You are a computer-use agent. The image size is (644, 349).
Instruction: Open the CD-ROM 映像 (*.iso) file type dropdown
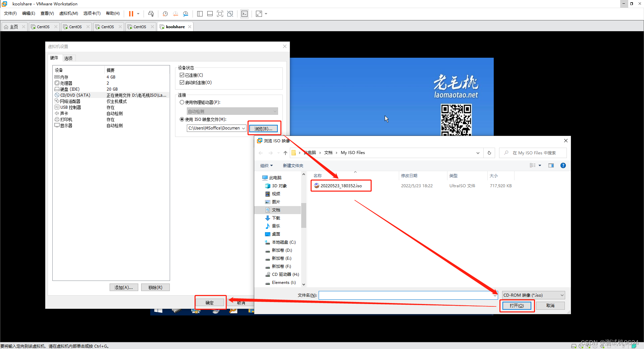point(533,295)
